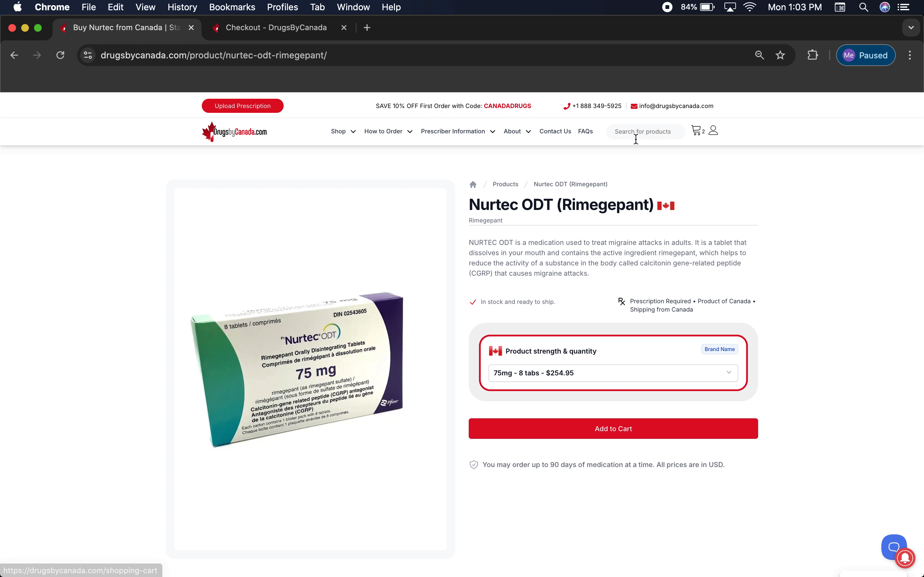Click the Upload Prescription button
Screen dimensions: 924x577
(243, 106)
